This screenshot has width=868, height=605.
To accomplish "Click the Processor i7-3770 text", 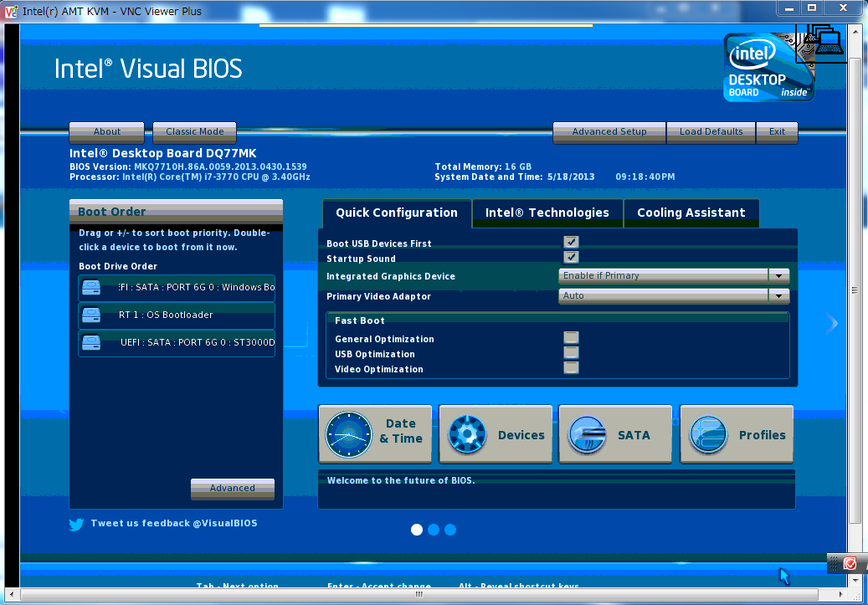I will (189, 177).
